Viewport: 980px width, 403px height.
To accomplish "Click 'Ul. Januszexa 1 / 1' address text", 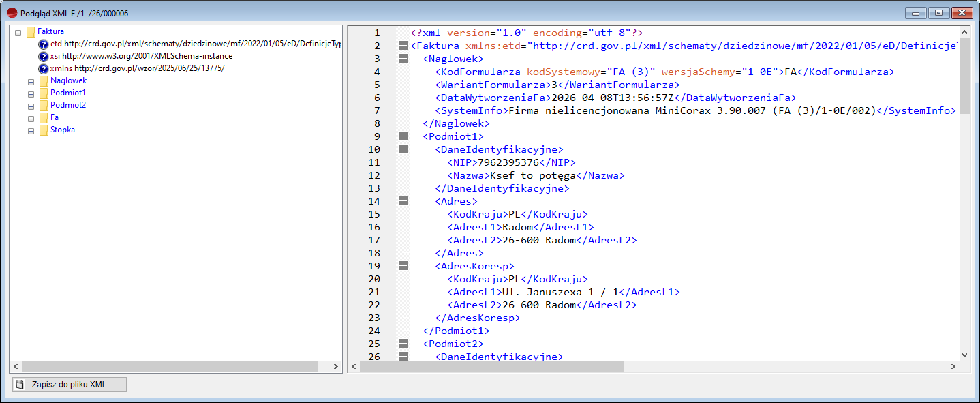I will tap(559, 292).
